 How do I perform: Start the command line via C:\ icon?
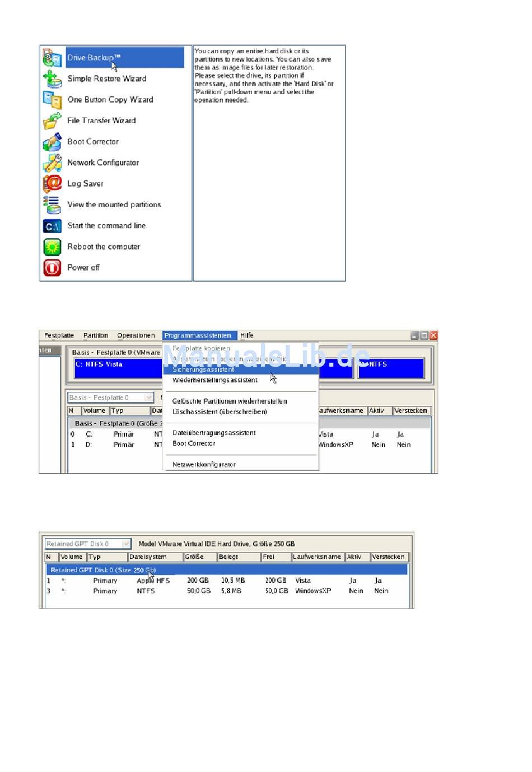52,226
